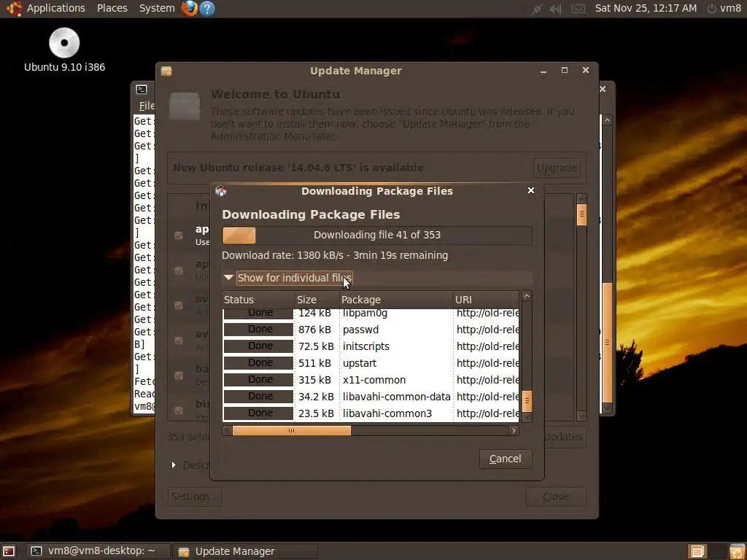Toggle the first 'ap' update checkbox
The image size is (747, 560).
click(x=179, y=236)
